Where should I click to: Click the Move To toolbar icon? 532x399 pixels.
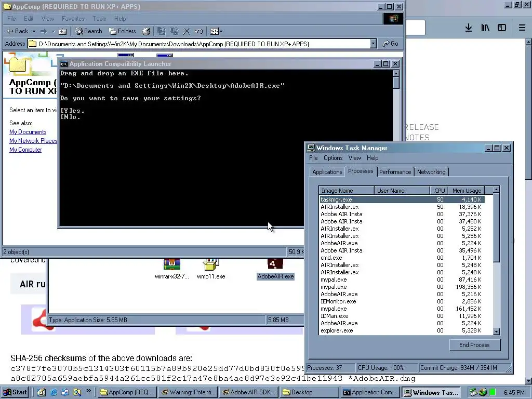(x=162, y=31)
